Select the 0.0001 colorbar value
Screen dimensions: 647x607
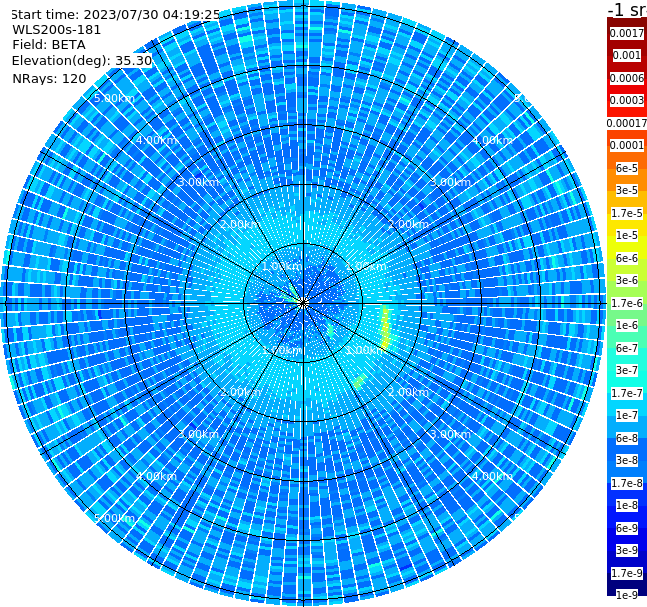point(627,145)
